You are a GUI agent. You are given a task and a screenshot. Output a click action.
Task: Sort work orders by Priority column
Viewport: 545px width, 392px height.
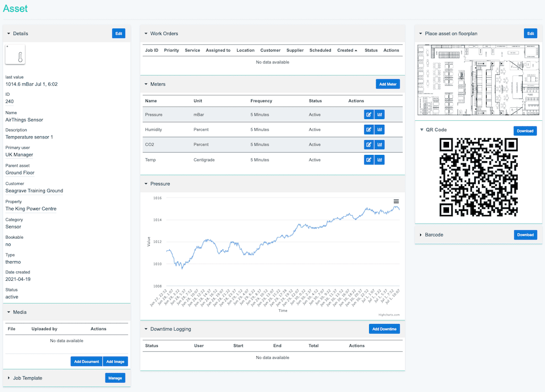click(171, 50)
